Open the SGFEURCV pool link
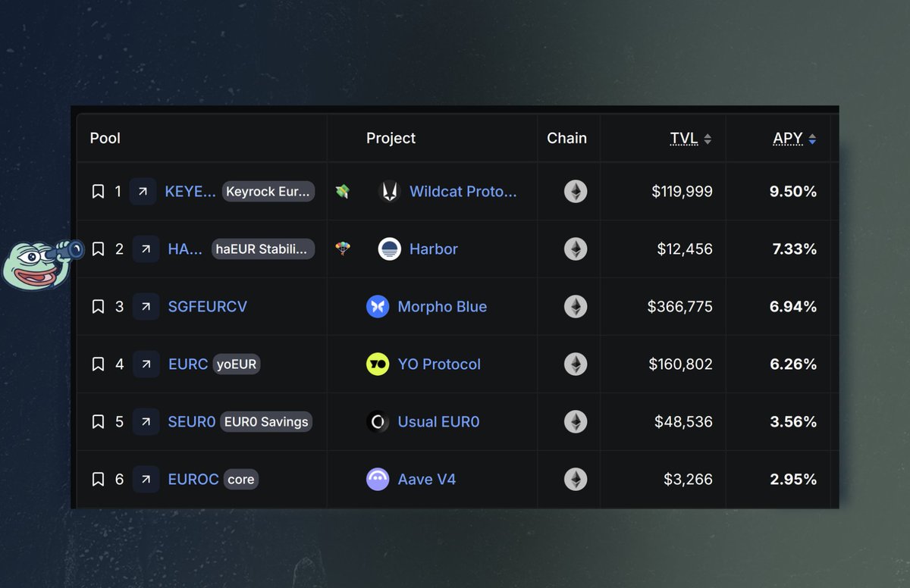 pyautogui.click(x=207, y=307)
